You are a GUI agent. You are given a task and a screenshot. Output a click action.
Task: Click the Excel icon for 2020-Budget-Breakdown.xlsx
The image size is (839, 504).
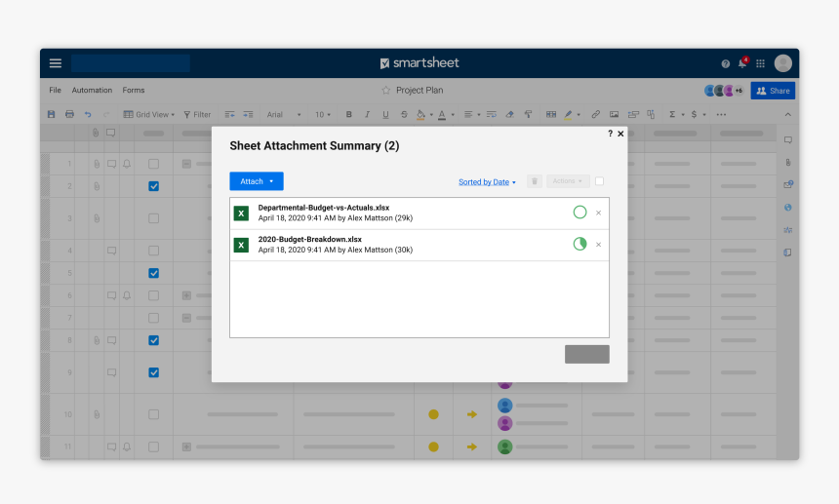[241, 245]
